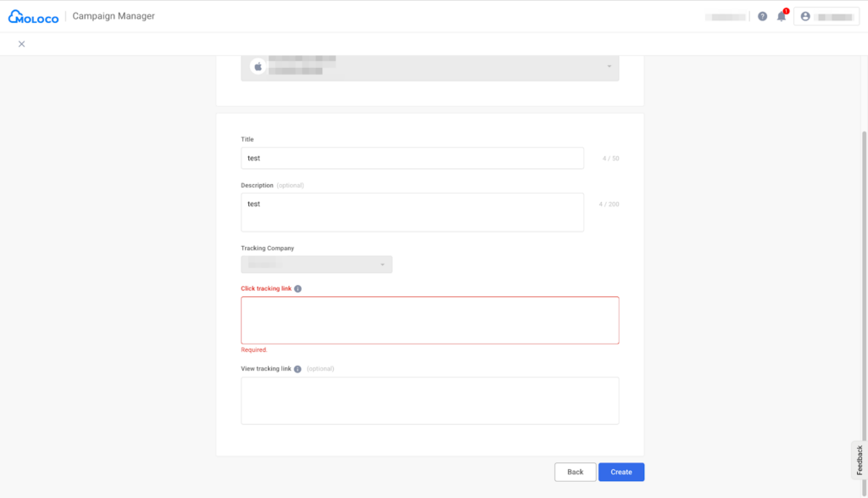
Task: Click the required Click tracking link box
Action: click(x=430, y=320)
